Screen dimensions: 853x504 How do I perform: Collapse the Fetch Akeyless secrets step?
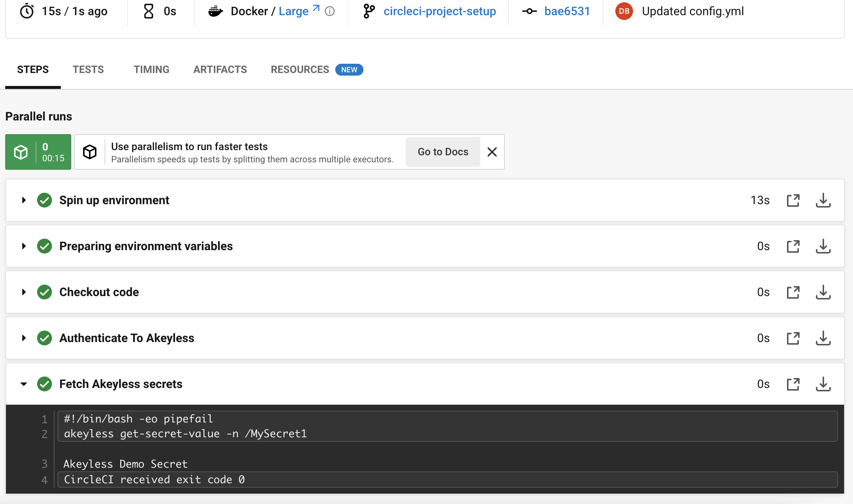tap(24, 384)
